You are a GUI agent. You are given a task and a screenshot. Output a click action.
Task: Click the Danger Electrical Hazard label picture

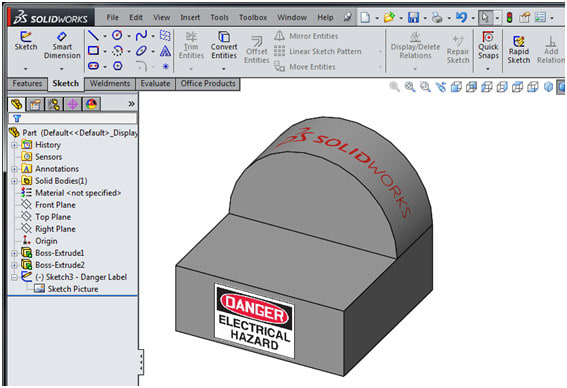coord(255,321)
